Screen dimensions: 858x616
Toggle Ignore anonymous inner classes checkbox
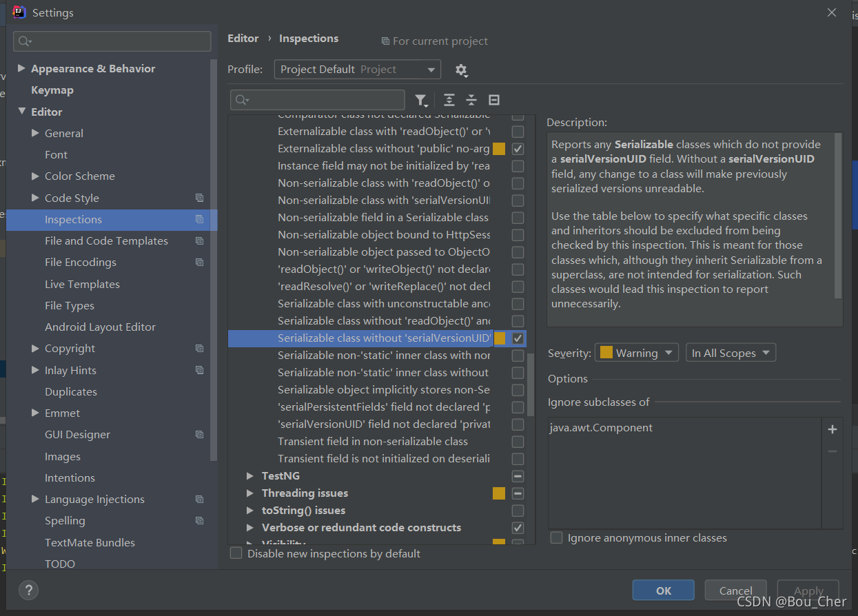coord(556,537)
